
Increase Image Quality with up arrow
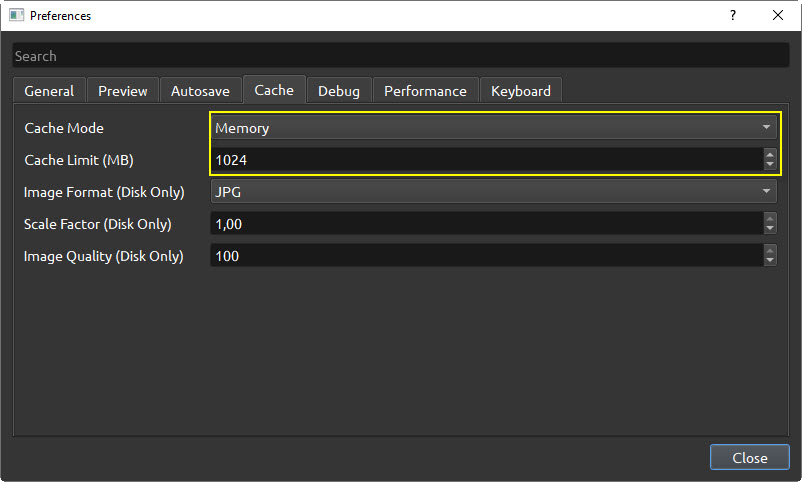click(770, 251)
